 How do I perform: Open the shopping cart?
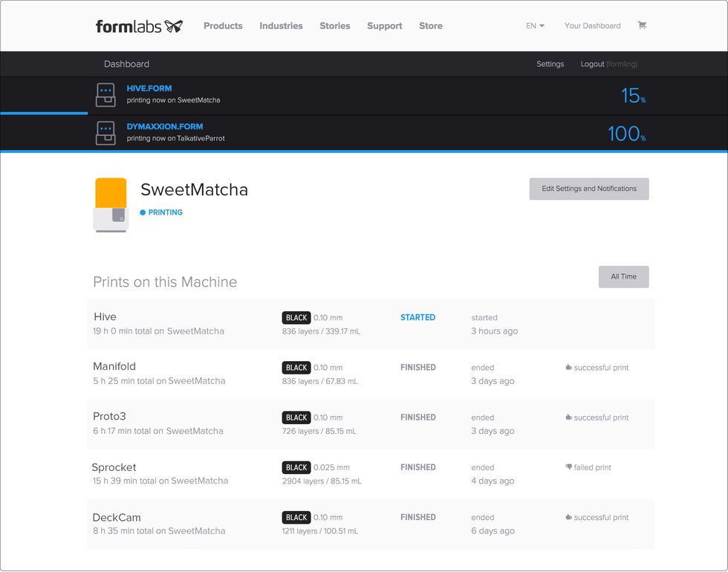[642, 25]
